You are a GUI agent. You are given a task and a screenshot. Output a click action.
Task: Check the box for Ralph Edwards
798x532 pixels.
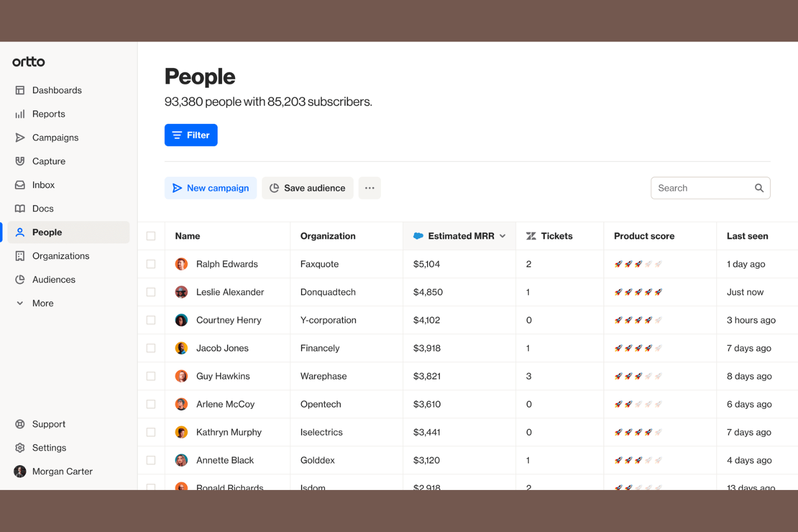click(x=151, y=264)
